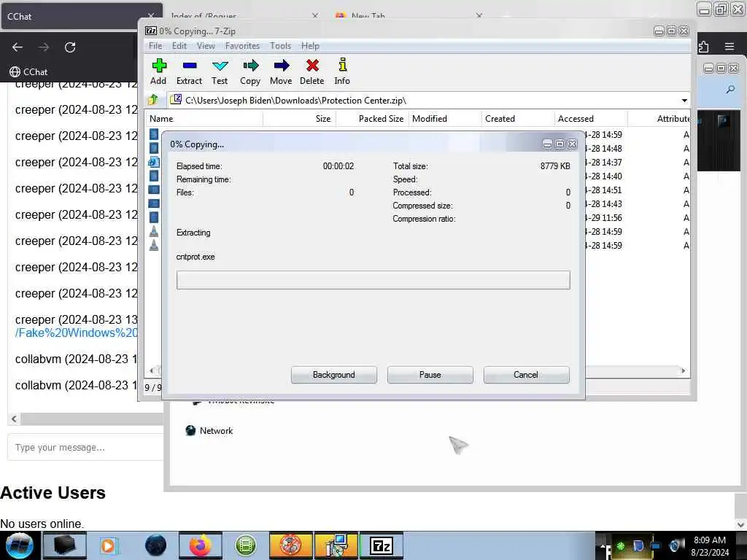Expand the 7-Zip address path dropdown
This screenshot has height=560, width=747.
(x=684, y=101)
